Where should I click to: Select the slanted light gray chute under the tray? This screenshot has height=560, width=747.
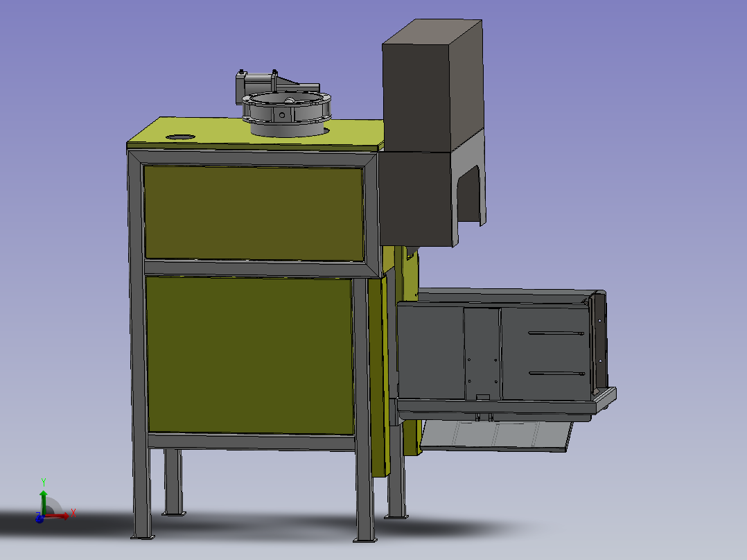point(496,436)
